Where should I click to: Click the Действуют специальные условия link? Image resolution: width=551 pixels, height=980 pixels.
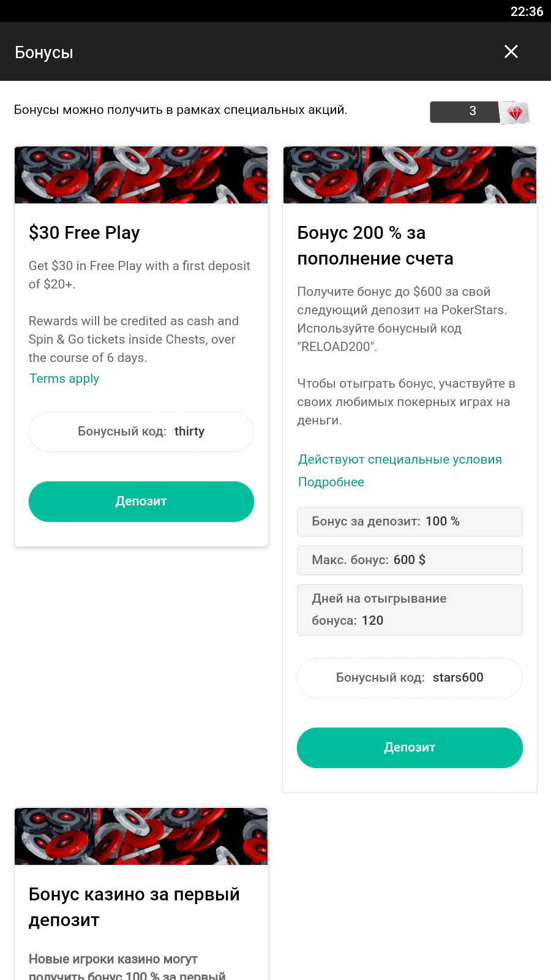400,459
